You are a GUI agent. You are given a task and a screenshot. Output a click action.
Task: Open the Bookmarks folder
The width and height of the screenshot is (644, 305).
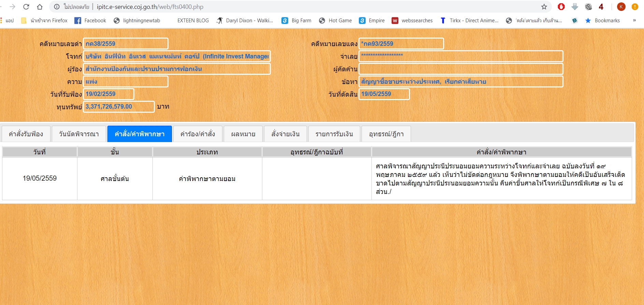pos(602,20)
